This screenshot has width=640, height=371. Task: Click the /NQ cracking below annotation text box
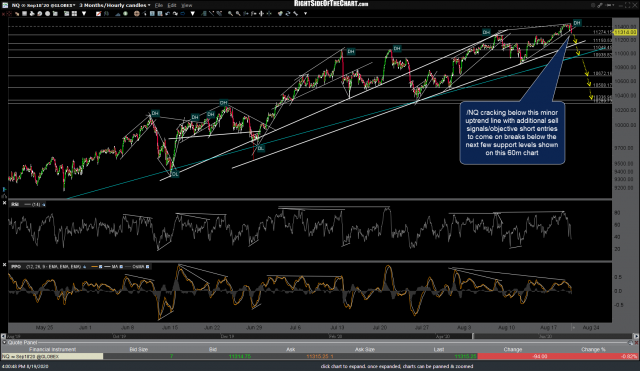(512, 133)
